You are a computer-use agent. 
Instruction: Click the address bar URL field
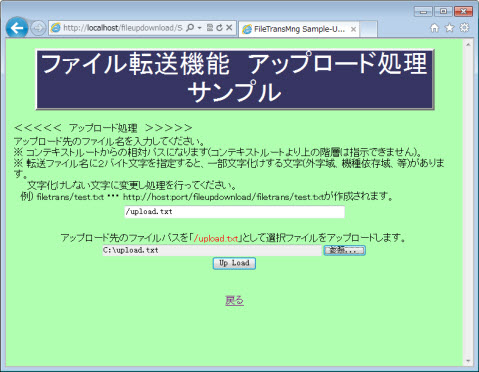(x=123, y=28)
